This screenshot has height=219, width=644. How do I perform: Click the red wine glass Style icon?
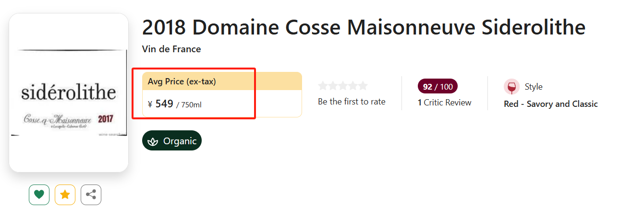click(511, 87)
